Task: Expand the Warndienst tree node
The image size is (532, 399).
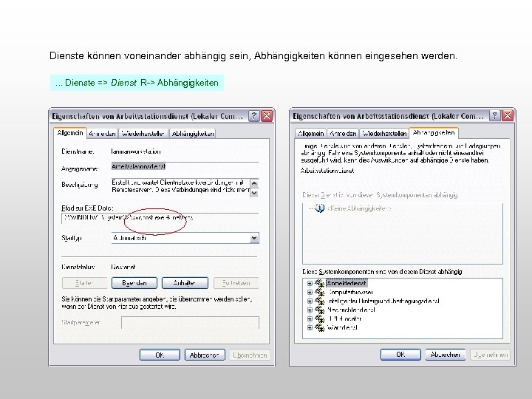Action: click(310, 327)
